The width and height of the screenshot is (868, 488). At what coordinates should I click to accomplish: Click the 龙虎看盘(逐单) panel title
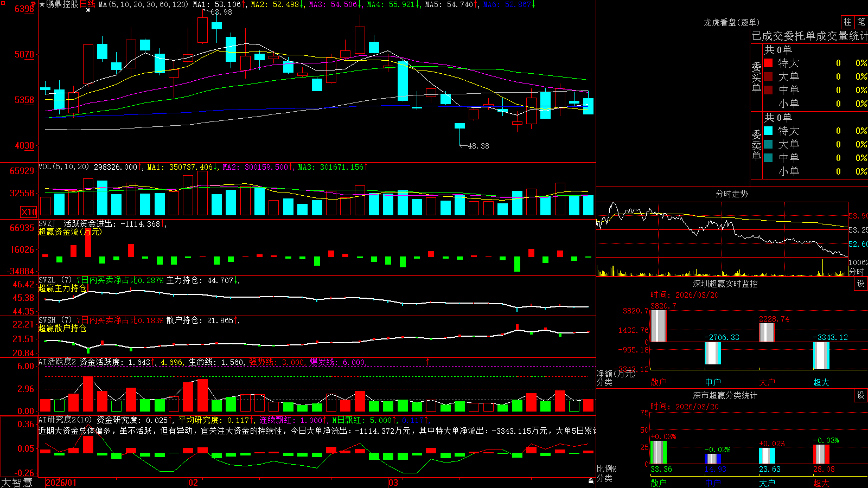pyautogui.click(x=731, y=22)
